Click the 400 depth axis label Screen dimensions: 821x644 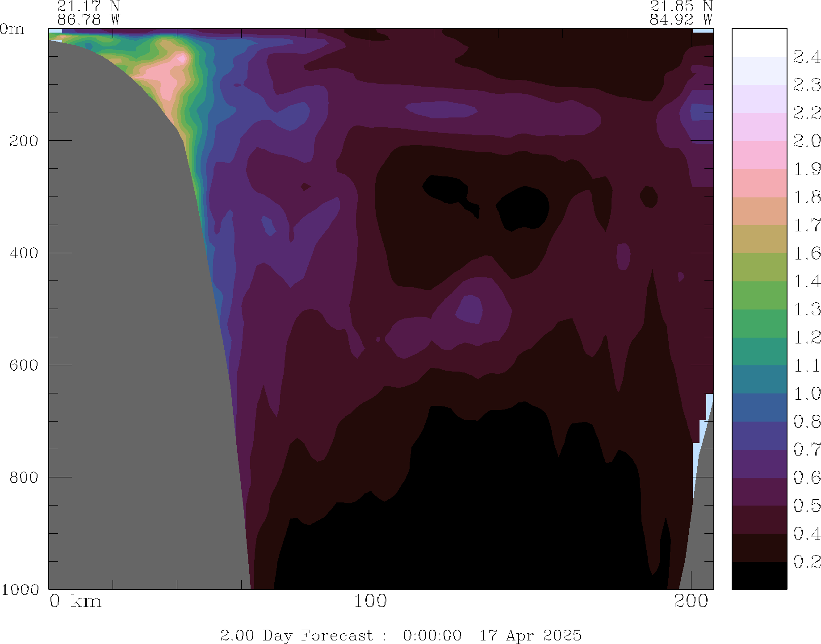tap(25, 253)
